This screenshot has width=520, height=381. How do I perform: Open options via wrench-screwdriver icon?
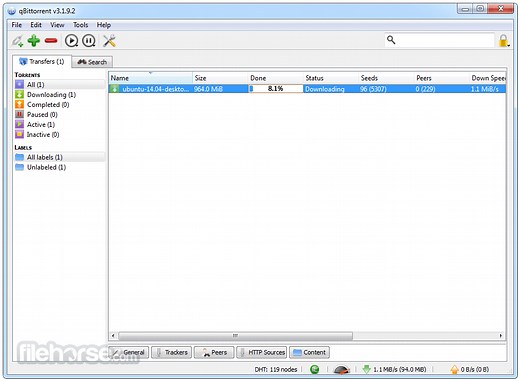pos(109,41)
